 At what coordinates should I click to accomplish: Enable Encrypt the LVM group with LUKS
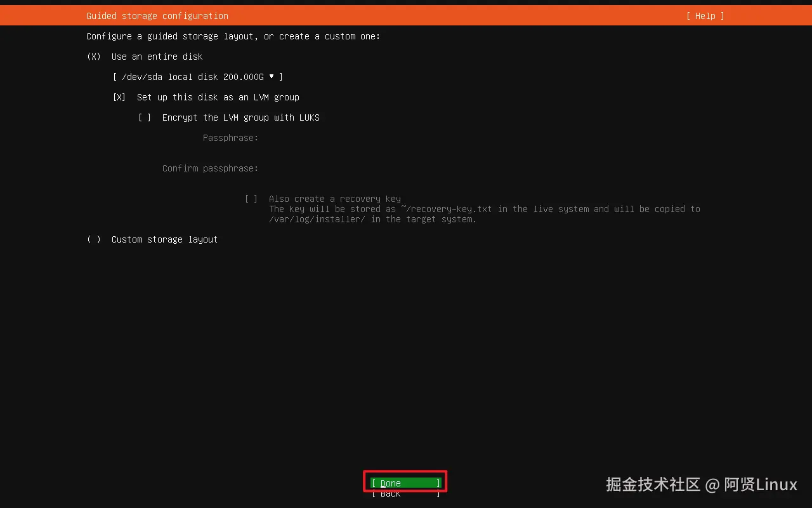[145, 117]
